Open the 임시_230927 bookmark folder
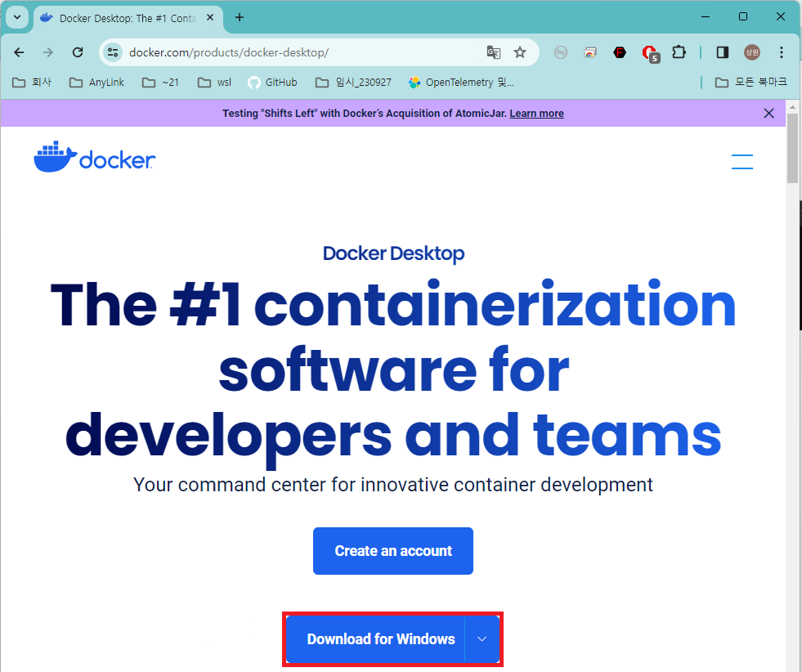This screenshot has width=802, height=672. 353,83
